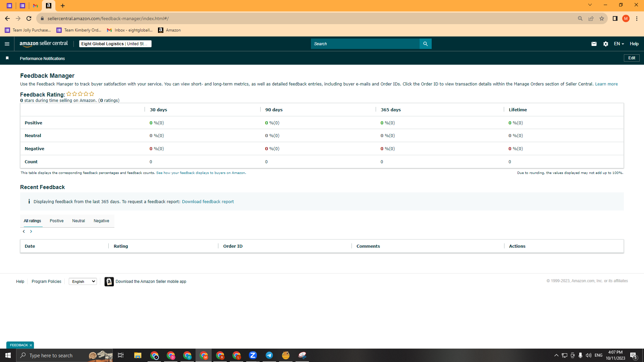Click the Comments column header
The image size is (644, 362).
tap(368, 246)
